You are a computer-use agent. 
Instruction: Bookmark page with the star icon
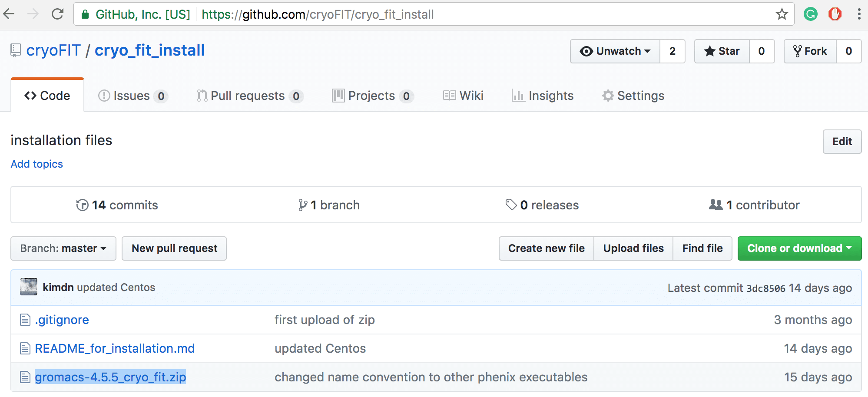(782, 14)
